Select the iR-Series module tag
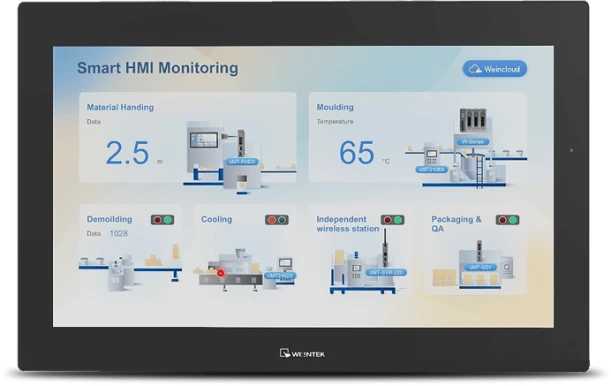The image size is (611, 386). 473,142
